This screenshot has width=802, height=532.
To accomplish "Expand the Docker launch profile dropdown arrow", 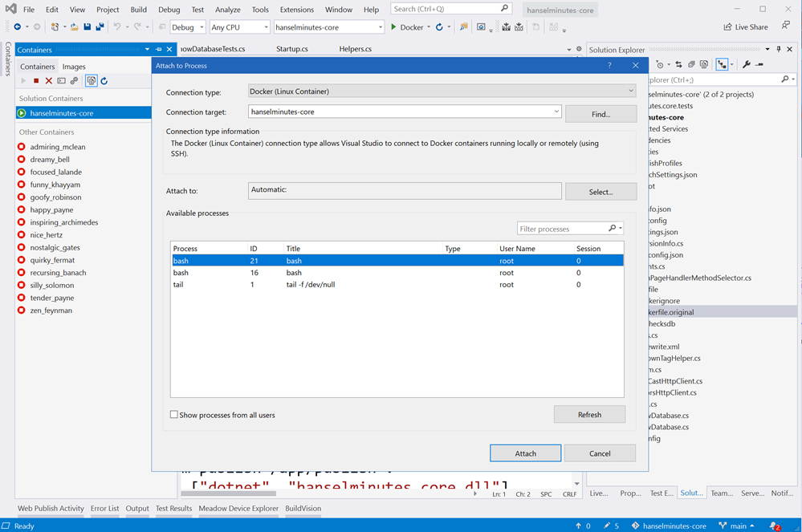I will coord(429,27).
